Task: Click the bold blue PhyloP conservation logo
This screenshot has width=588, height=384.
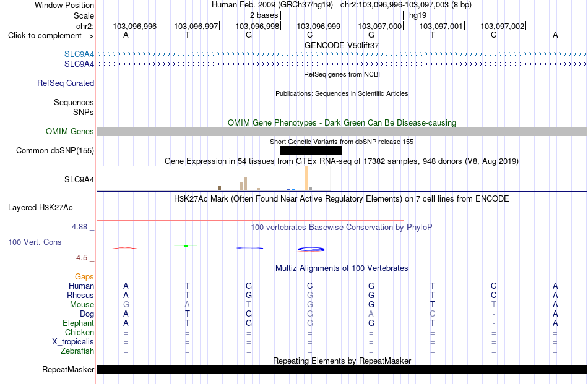Action: (x=311, y=249)
